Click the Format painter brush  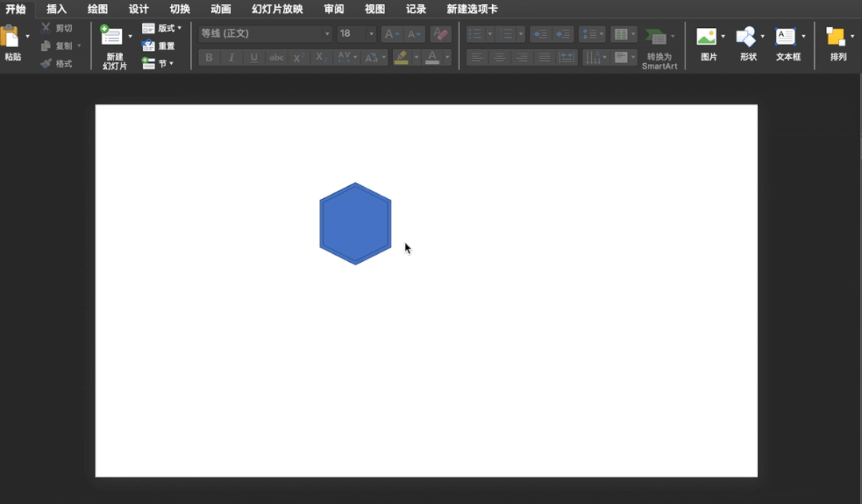click(x=46, y=64)
